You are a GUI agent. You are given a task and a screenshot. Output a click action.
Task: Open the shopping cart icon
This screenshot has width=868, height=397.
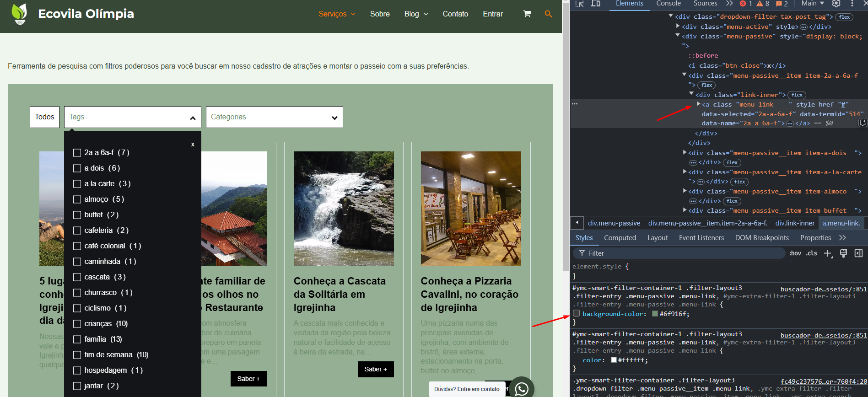pos(527,14)
